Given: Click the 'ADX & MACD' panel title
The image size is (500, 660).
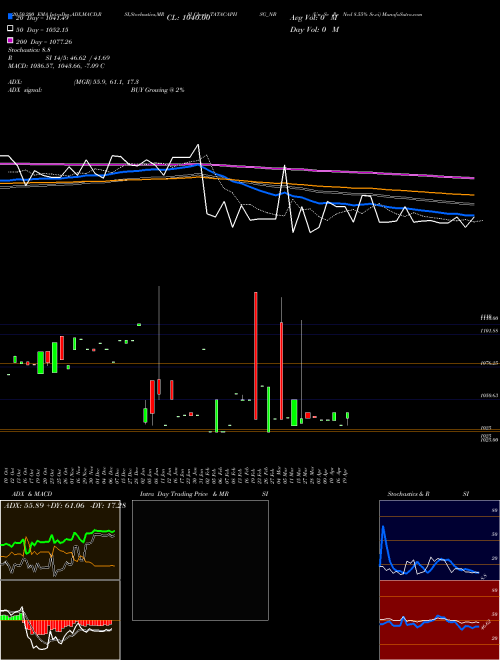Looking at the screenshot, I should pyautogui.click(x=32, y=494).
